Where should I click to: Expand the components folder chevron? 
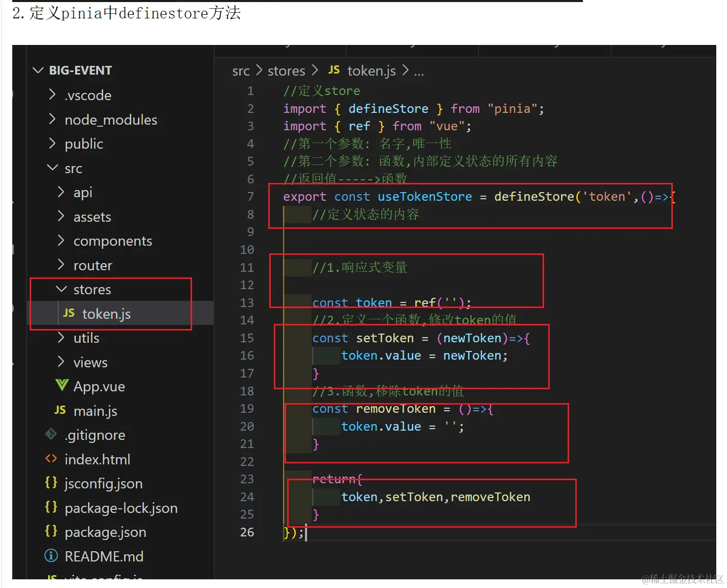pos(61,241)
